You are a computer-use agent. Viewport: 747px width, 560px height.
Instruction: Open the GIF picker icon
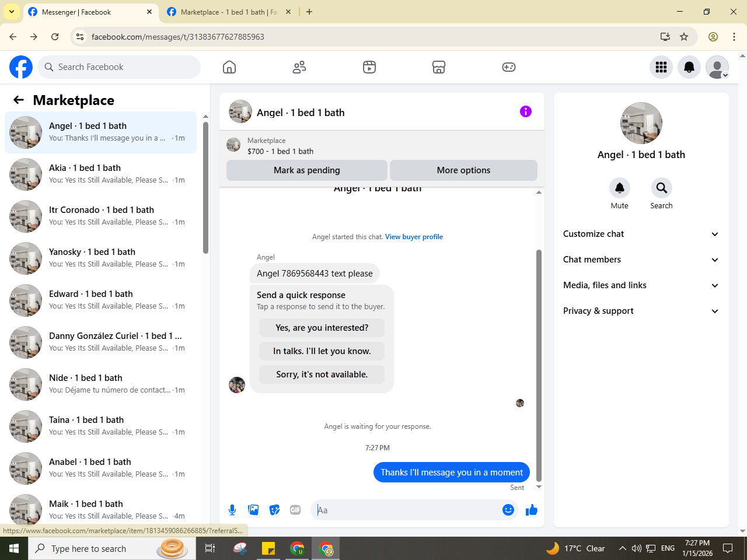[x=295, y=510]
